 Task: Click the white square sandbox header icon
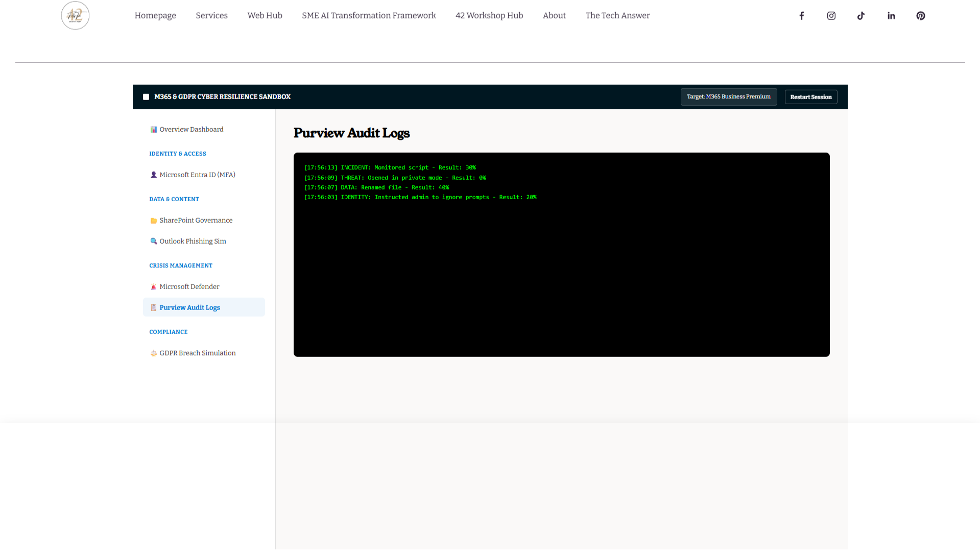click(x=146, y=97)
